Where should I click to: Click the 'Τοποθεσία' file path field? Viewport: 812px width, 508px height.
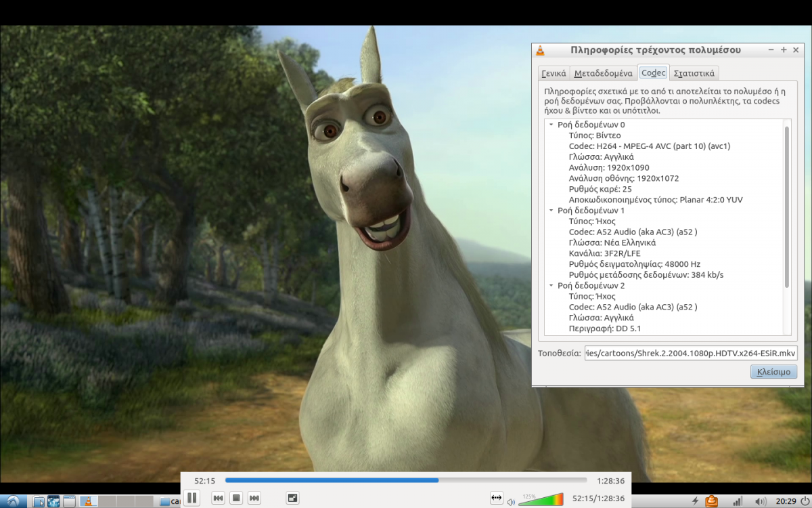click(691, 353)
